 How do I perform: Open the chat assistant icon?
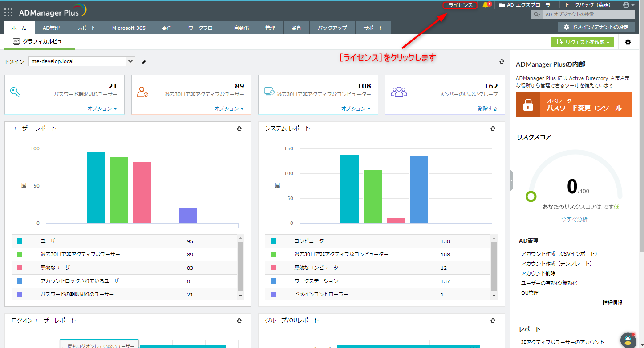pos(628,340)
